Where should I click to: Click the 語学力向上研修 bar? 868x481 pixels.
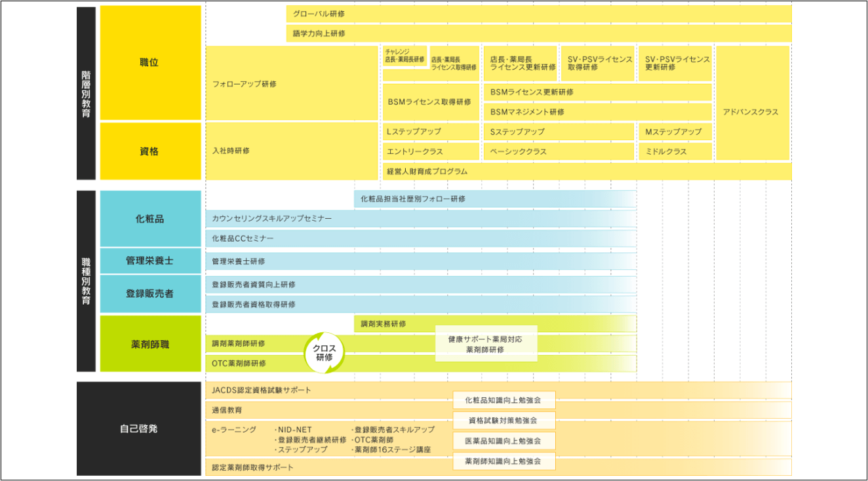pyautogui.click(x=538, y=33)
